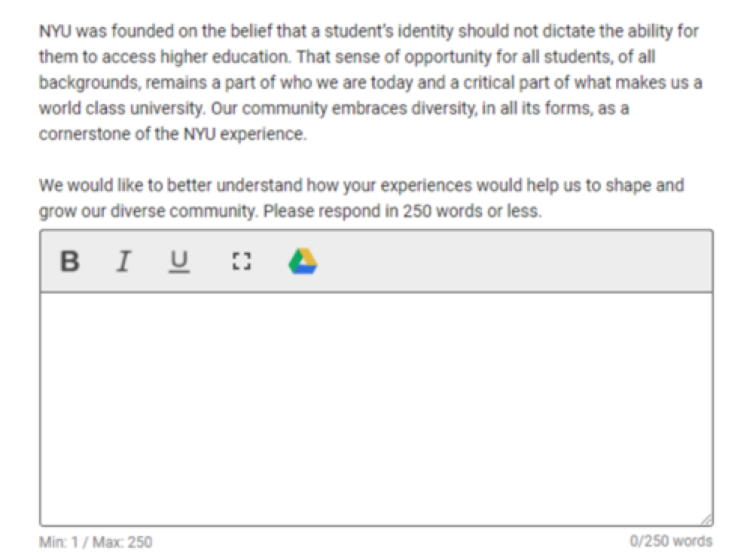
Task: Click the text 'Please respond in 250 words or less'
Action: pos(402,211)
